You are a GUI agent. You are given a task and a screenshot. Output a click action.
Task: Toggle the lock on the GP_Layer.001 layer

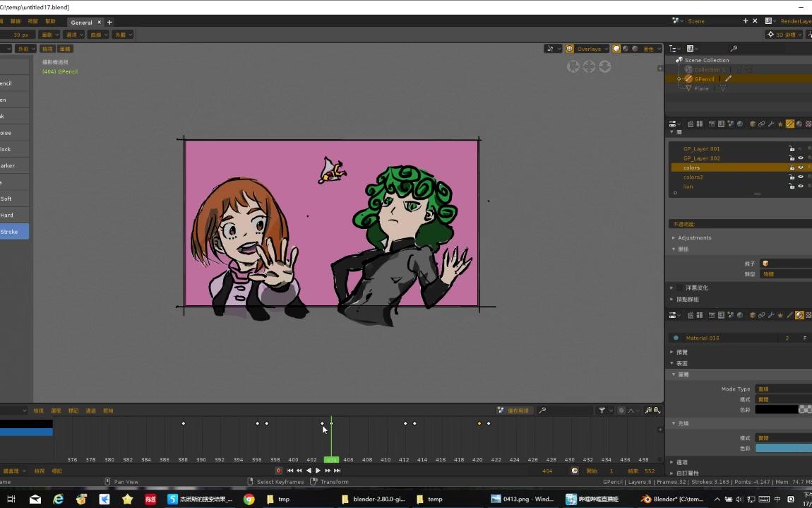click(x=792, y=149)
